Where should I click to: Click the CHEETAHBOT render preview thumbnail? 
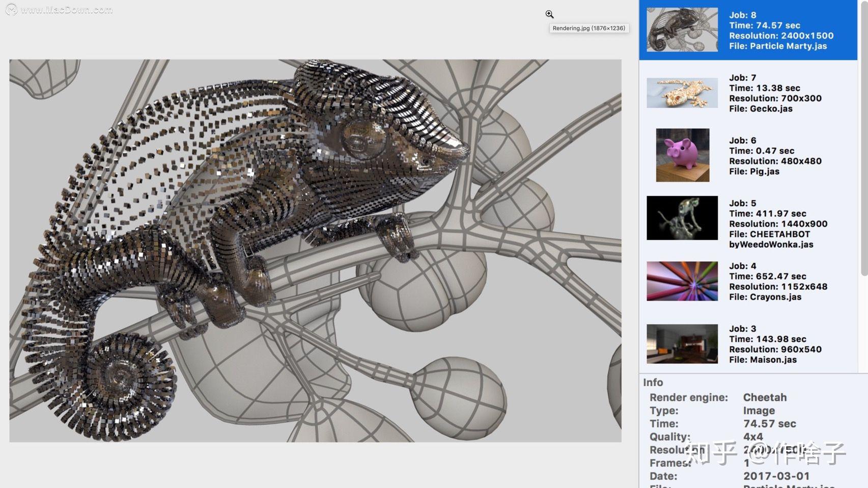[x=682, y=218]
